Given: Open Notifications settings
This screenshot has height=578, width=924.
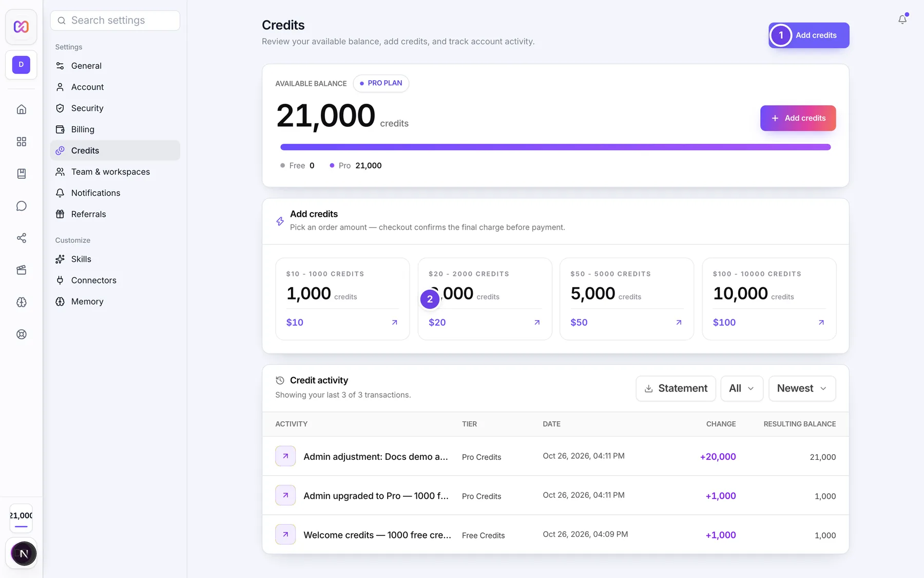Looking at the screenshot, I should pos(115,193).
